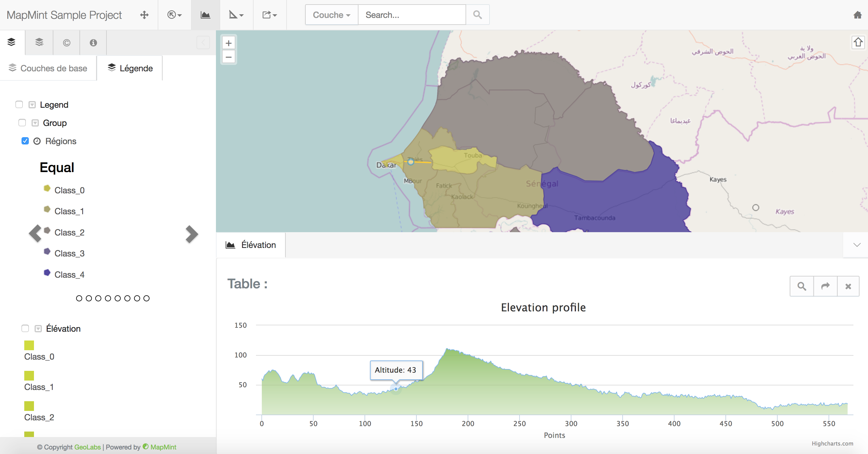868x454 pixels.
Task: Enable the Élévation layer checkbox
Action: point(25,329)
